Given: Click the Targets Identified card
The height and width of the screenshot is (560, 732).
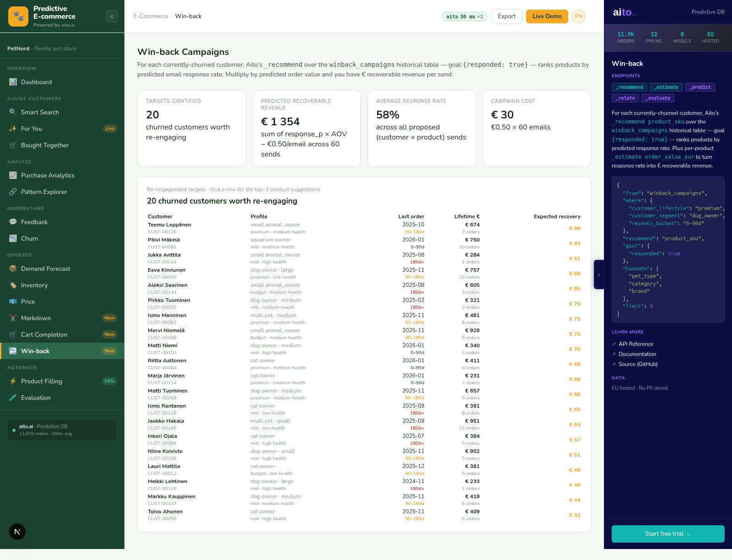Looking at the screenshot, I should click(x=192, y=129).
